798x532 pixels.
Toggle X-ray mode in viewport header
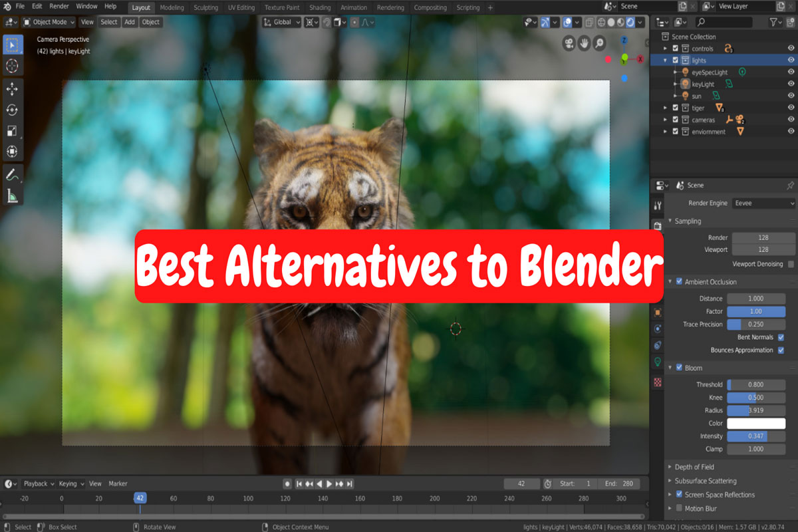[x=588, y=22]
